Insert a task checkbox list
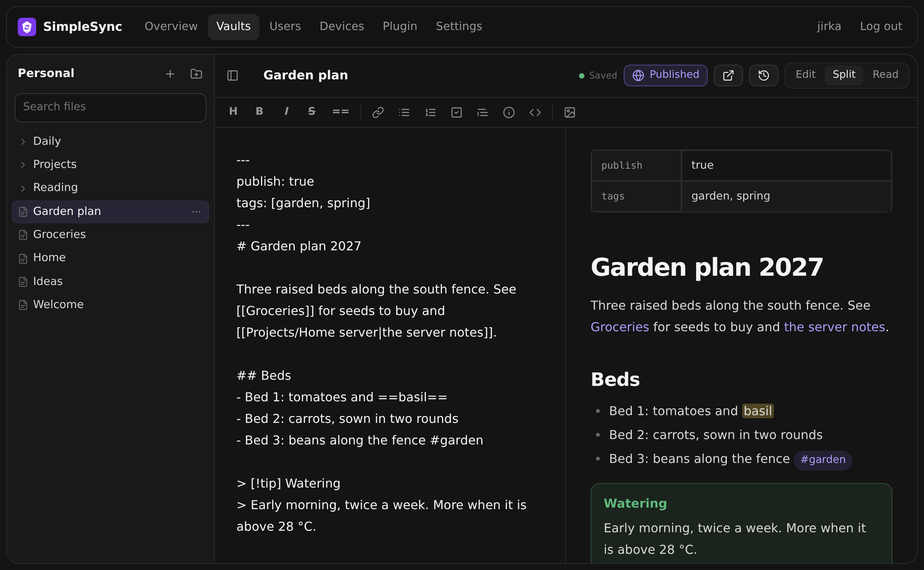924x570 pixels. (x=457, y=112)
